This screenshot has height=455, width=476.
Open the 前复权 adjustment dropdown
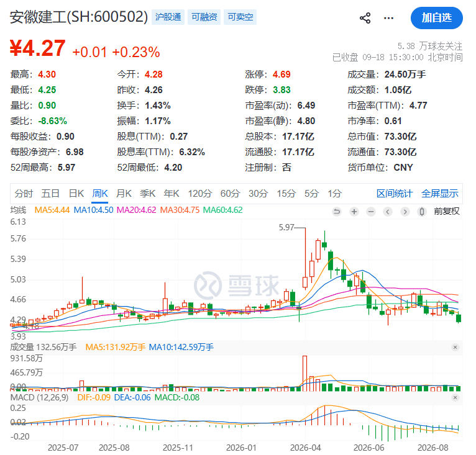[x=447, y=211]
